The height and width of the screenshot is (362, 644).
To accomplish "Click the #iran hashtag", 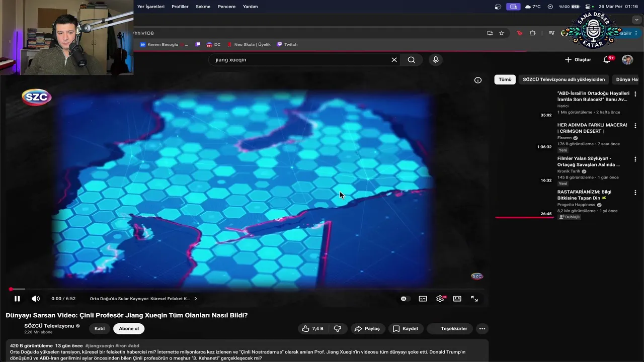I will point(121,346).
